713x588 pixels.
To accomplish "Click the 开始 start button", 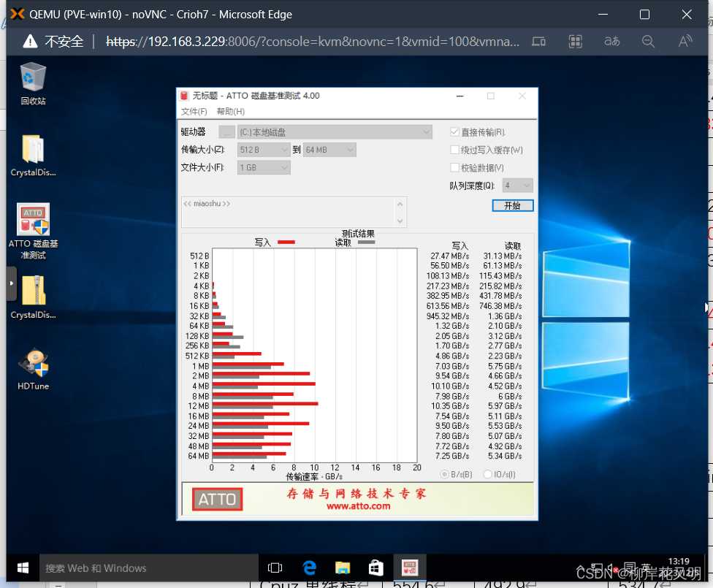I will coord(513,205).
